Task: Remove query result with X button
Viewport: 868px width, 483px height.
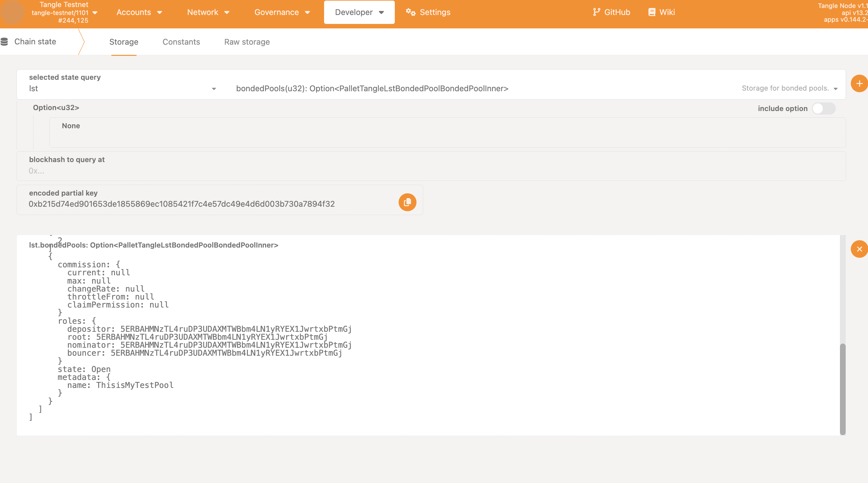Action: coord(859,249)
